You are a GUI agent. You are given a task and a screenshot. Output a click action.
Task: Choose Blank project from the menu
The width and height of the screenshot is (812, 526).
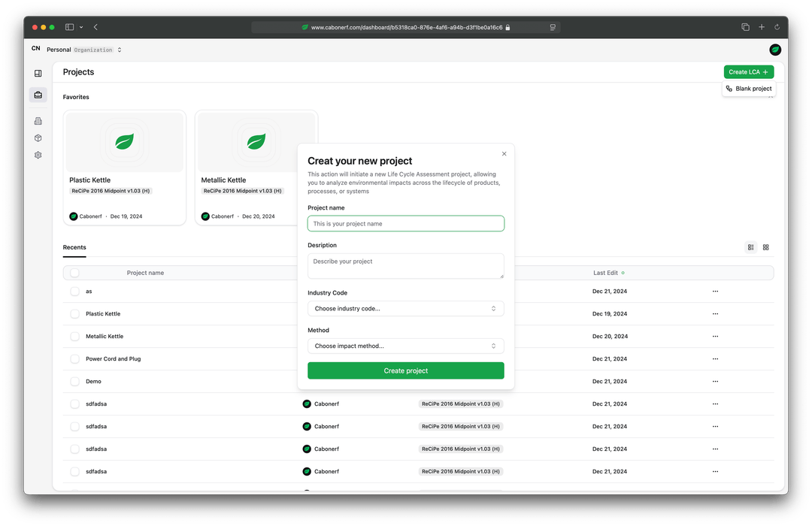(749, 89)
